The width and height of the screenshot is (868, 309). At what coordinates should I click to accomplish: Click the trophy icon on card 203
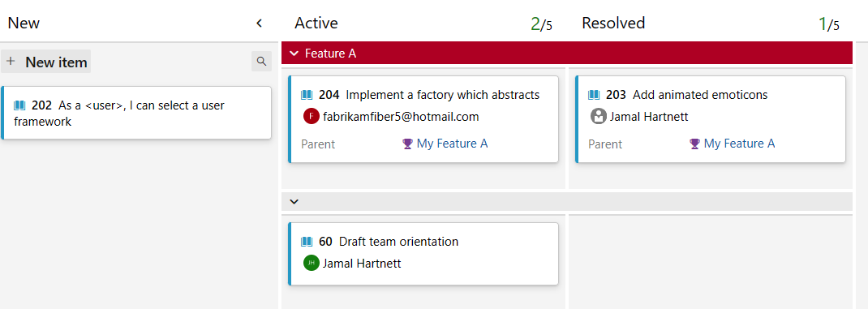pyautogui.click(x=694, y=144)
